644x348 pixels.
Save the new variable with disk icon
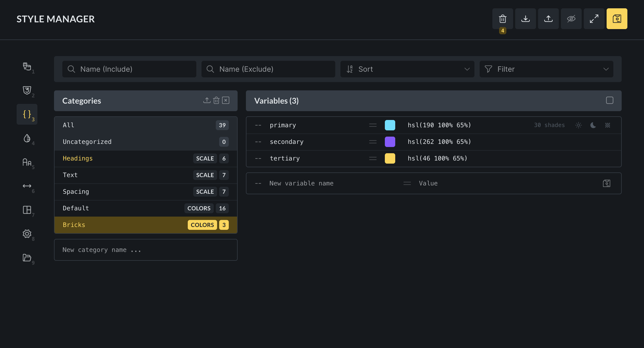pyautogui.click(x=607, y=183)
